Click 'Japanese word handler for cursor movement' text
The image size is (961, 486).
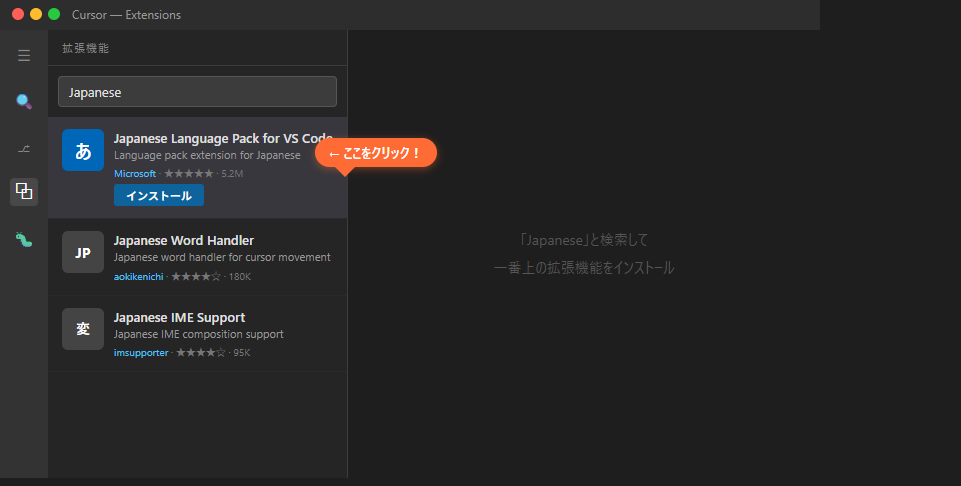point(222,257)
